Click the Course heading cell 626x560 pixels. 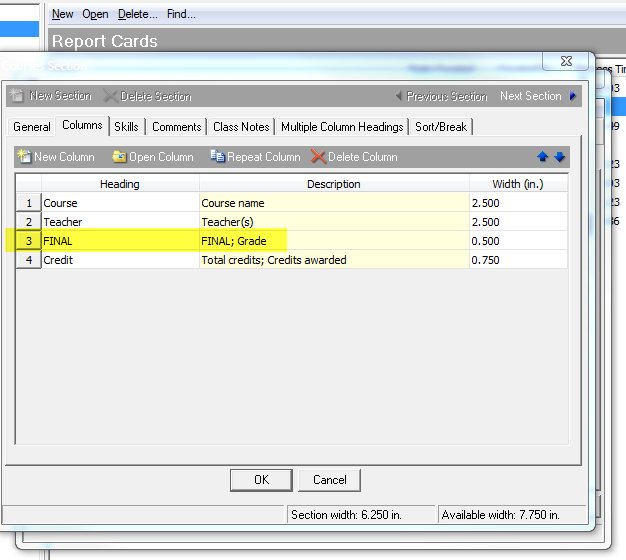click(120, 203)
